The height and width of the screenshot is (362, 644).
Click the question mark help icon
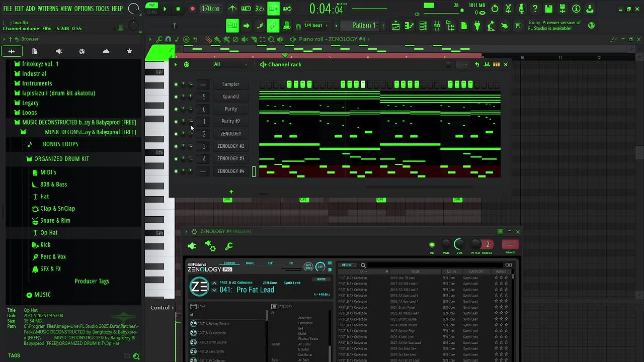(x=535, y=9)
